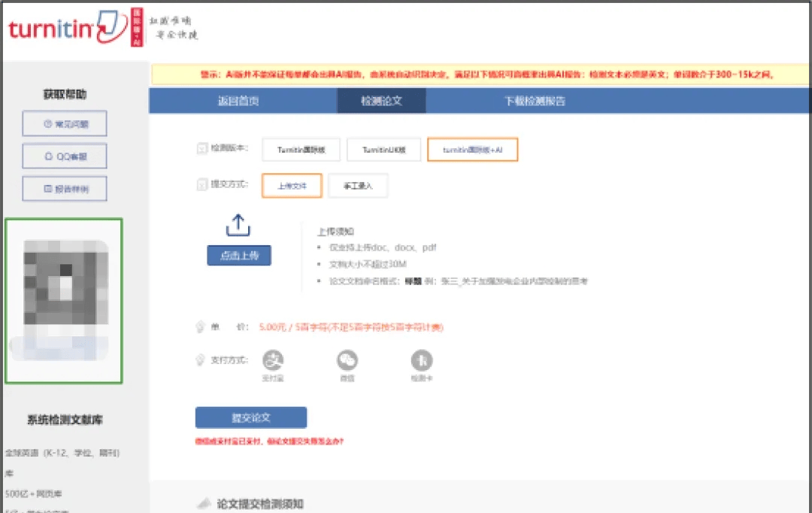812x513 pixels.
Task: Click the 获取帮助 sidebar heading
Action: [65, 94]
